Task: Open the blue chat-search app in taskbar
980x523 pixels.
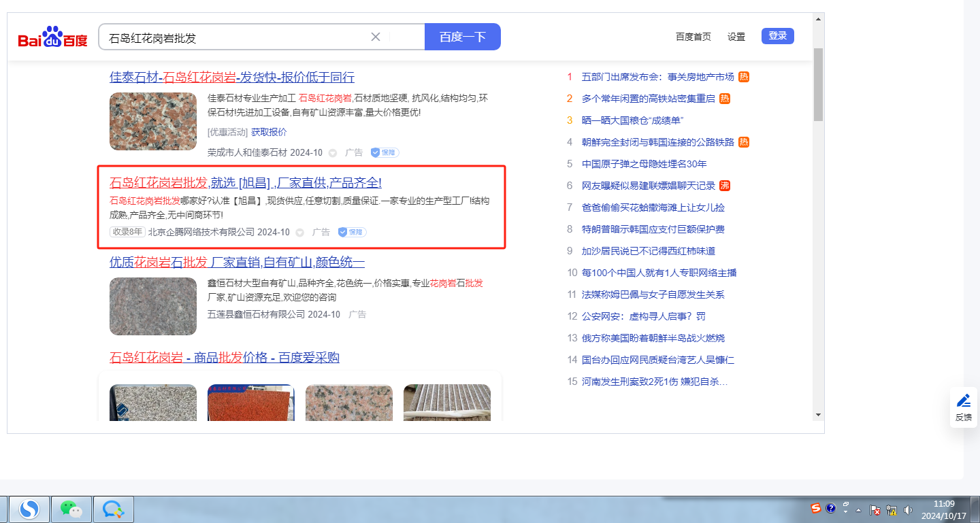Action: coord(113,509)
